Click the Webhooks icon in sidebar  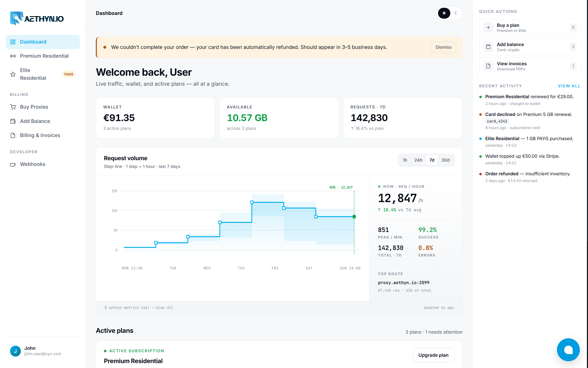point(13,164)
